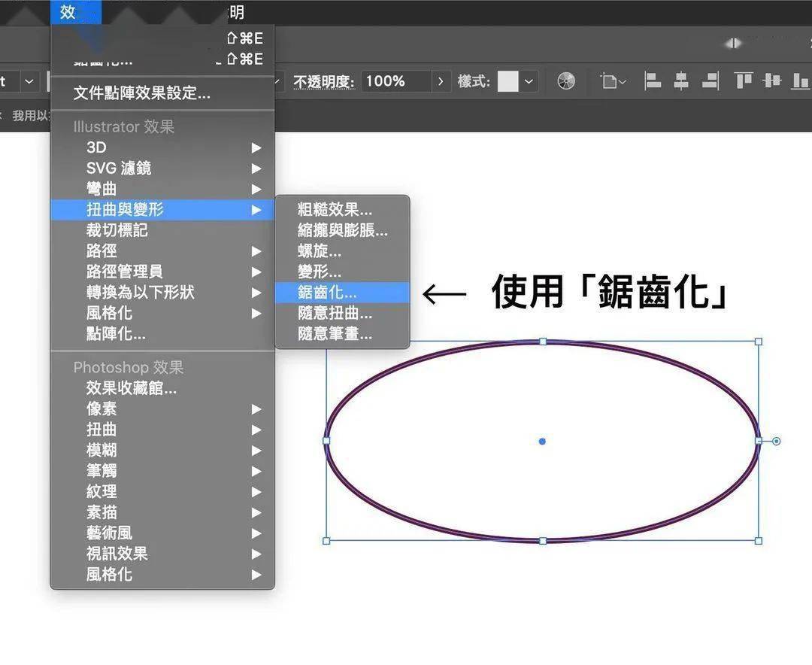This screenshot has height=665, width=812.
Task: Expand the opacity slider arrow
Action: pos(441,81)
